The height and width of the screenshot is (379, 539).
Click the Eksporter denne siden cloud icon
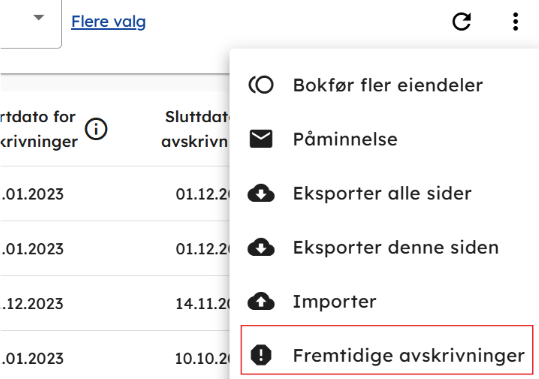pos(261,247)
